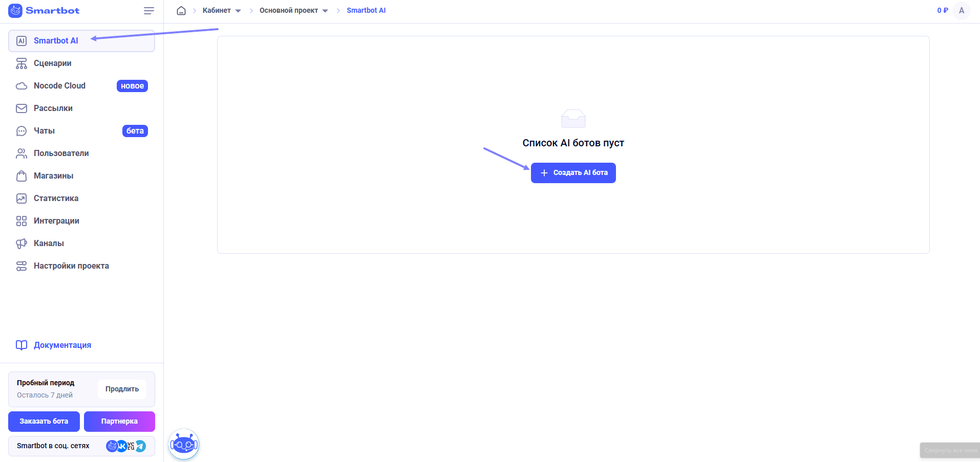Open Telegram social network icon
The image size is (980, 462).
[x=140, y=446]
